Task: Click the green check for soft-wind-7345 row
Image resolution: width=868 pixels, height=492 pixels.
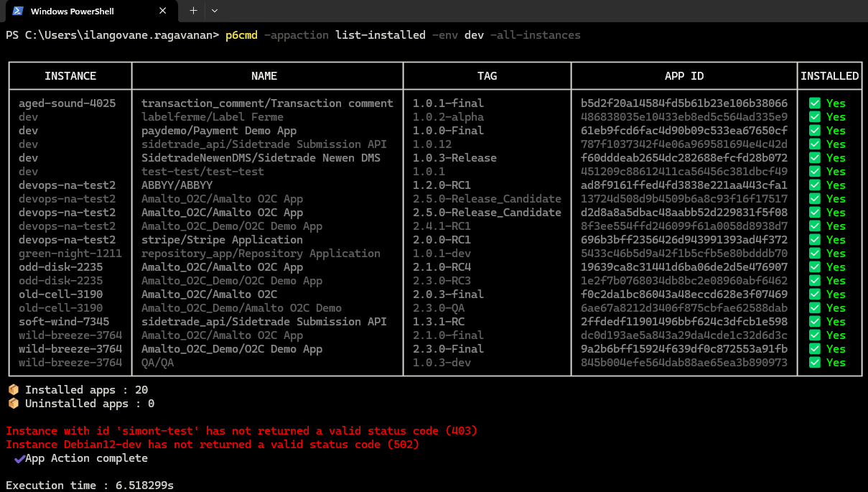Action: tap(815, 322)
